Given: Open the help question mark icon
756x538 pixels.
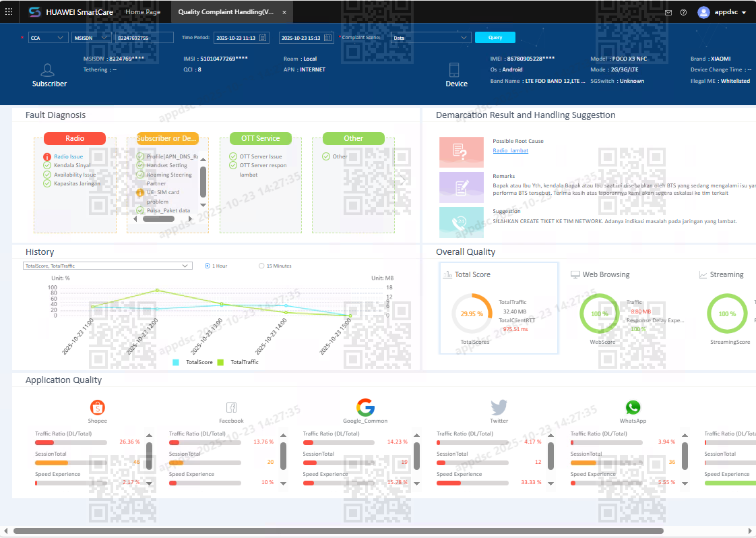Looking at the screenshot, I should coord(683,13).
